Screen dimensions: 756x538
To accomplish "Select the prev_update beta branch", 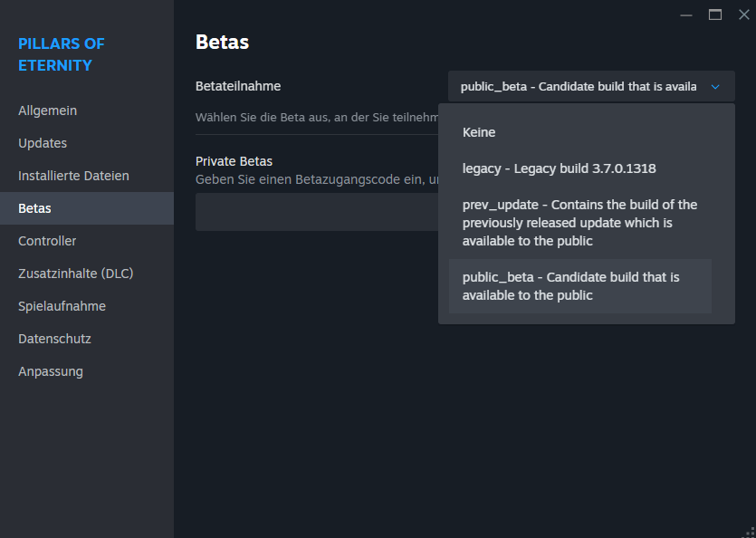I will pos(579,223).
